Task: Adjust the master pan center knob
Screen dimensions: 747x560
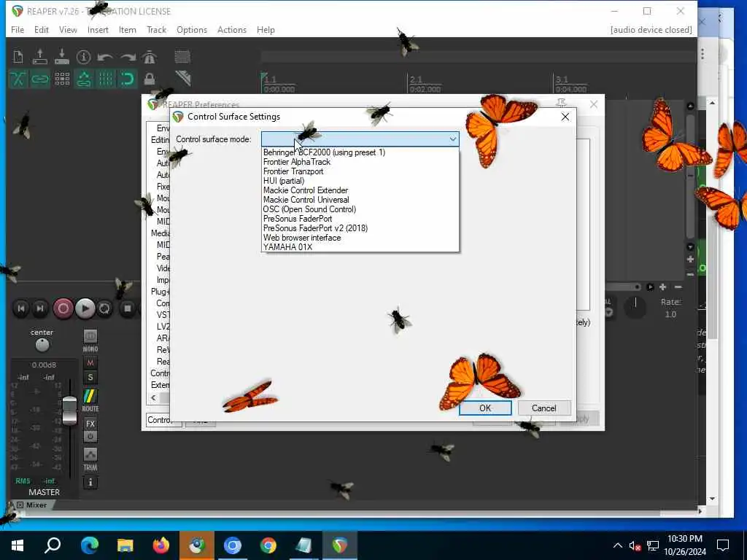Action: (x=42, y=344)
